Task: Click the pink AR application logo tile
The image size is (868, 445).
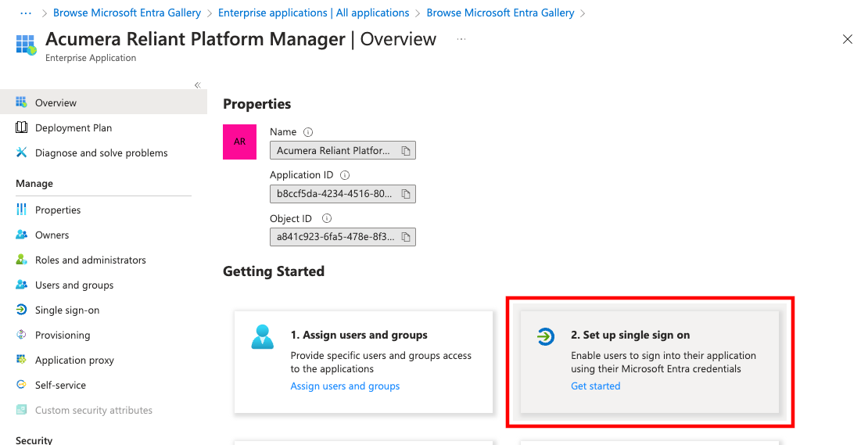Action: point(240,142)
